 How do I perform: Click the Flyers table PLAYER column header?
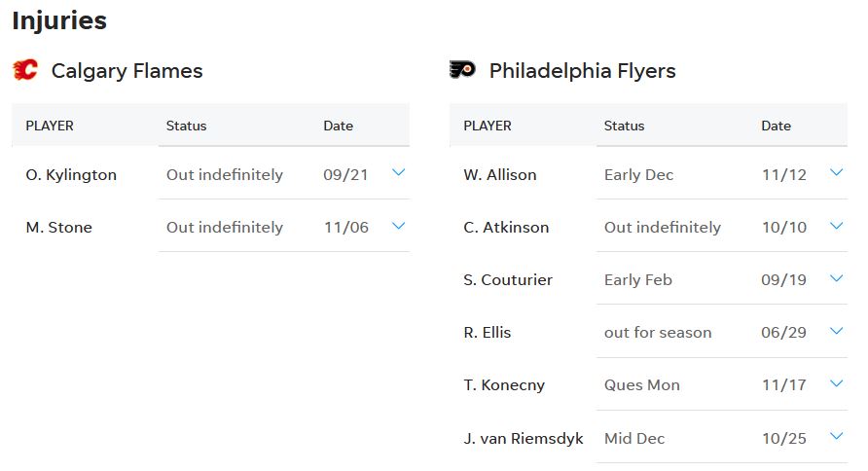488,126
